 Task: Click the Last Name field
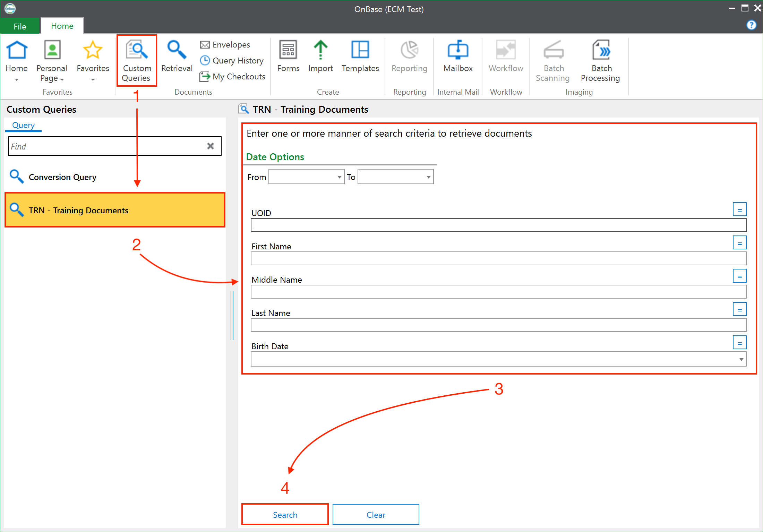click(x=499, y=325)
